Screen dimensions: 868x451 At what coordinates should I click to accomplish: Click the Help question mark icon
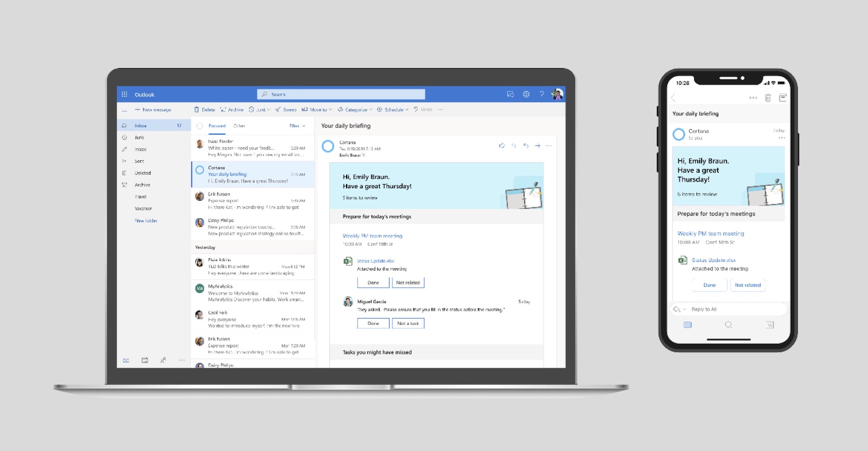[541, 94]
